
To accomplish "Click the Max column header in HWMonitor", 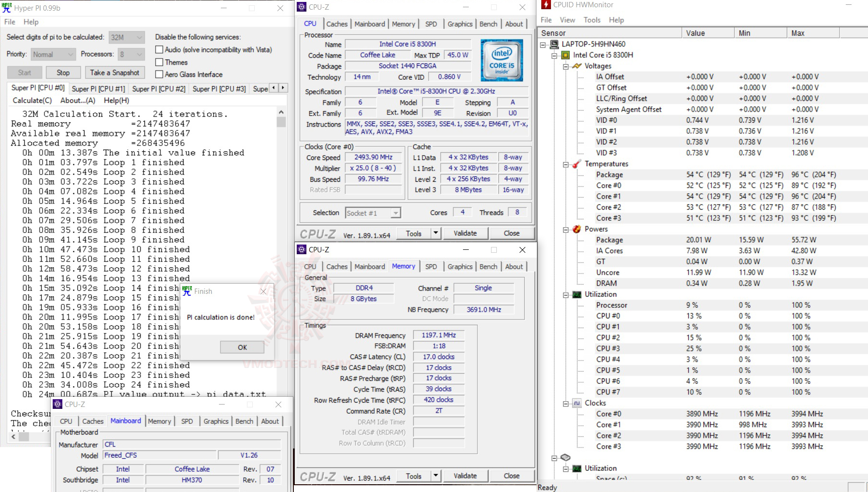I will click(813, 33).
